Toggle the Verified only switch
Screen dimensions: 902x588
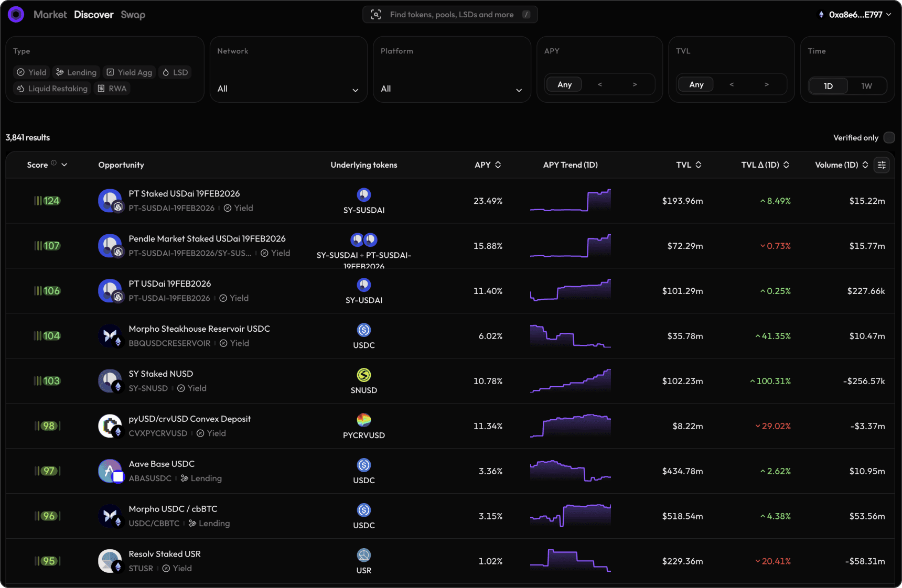point(889,138)
